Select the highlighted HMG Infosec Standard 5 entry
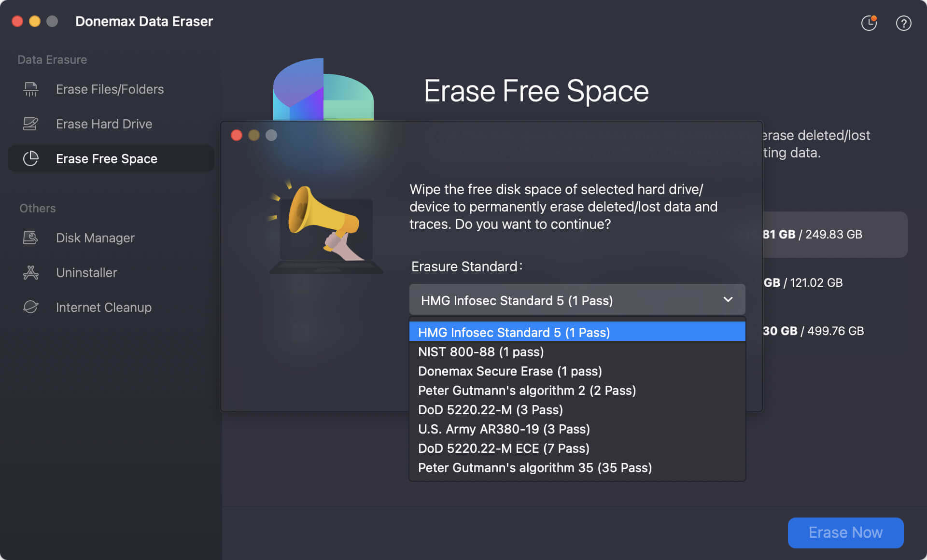Image resolution: width=927 pixels, height=560 pixels. point(513,332)
